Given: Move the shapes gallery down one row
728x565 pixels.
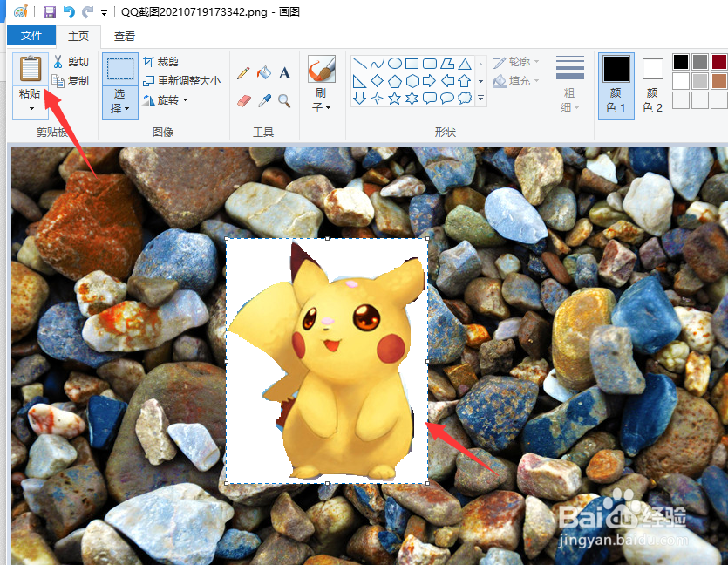Looking at the screenshot, I should tap(481, 81).
